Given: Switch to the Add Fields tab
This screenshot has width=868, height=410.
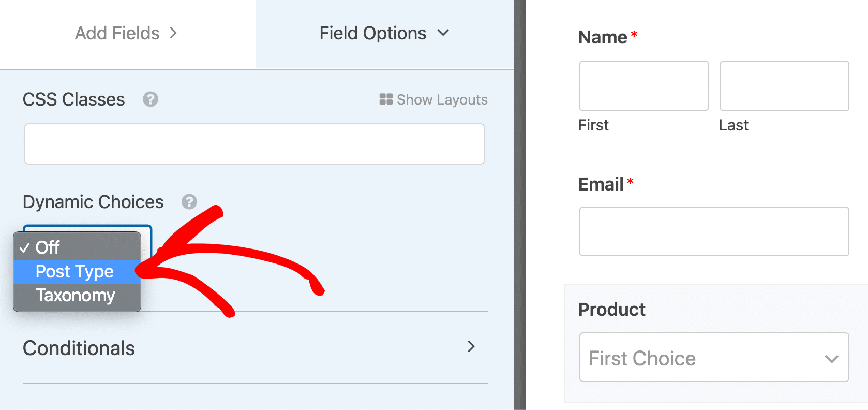Looking at the screenshot, I should [x=117, y=33].
